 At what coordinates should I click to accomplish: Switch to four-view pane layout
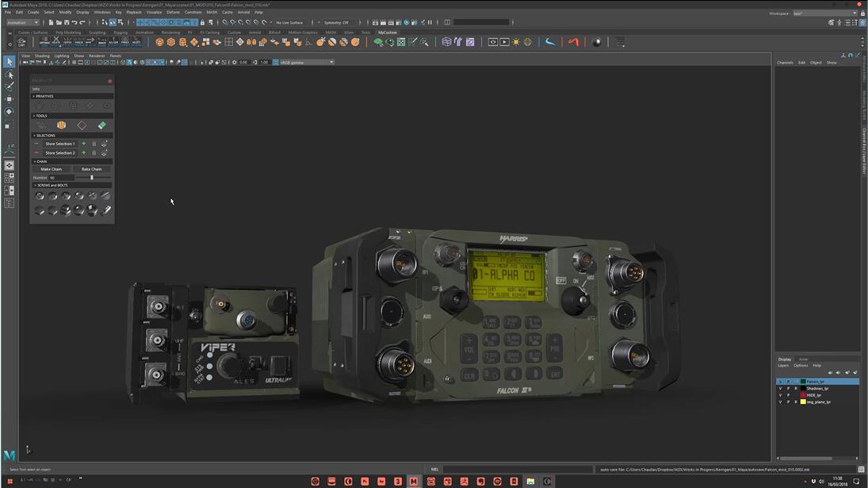(9, 178)
